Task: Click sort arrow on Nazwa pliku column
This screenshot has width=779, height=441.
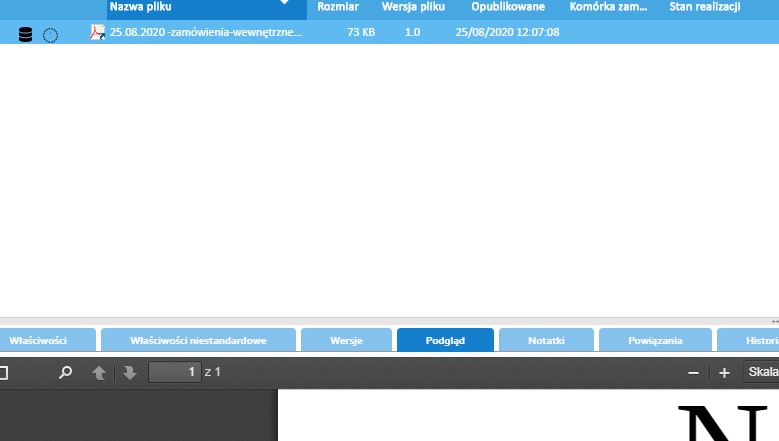Action: coord(285,2)
